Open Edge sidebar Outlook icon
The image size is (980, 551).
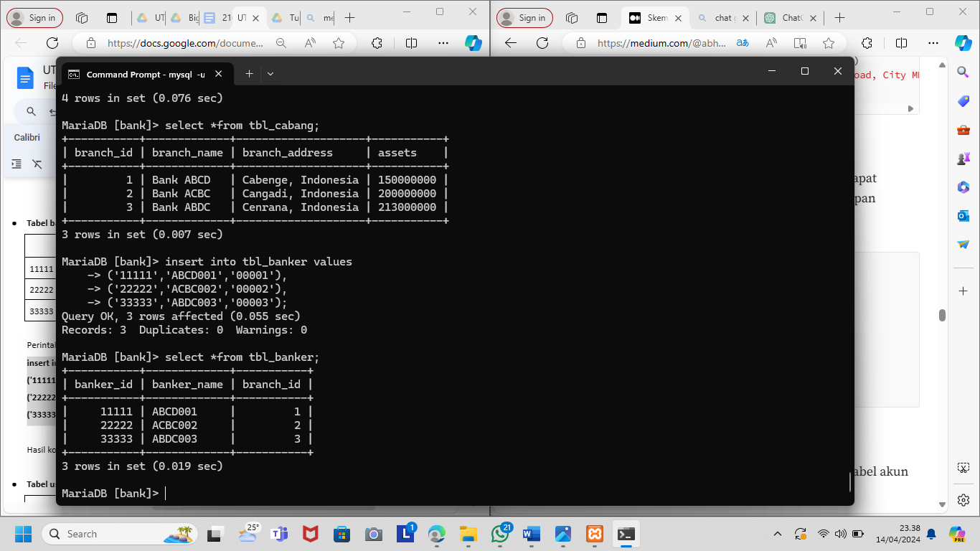click(963, 216)
